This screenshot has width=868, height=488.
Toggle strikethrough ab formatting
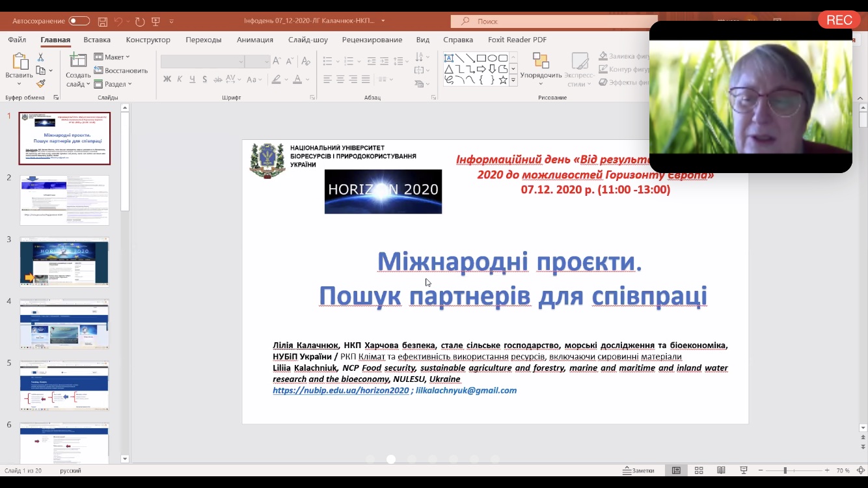click(x=217, y=79)
